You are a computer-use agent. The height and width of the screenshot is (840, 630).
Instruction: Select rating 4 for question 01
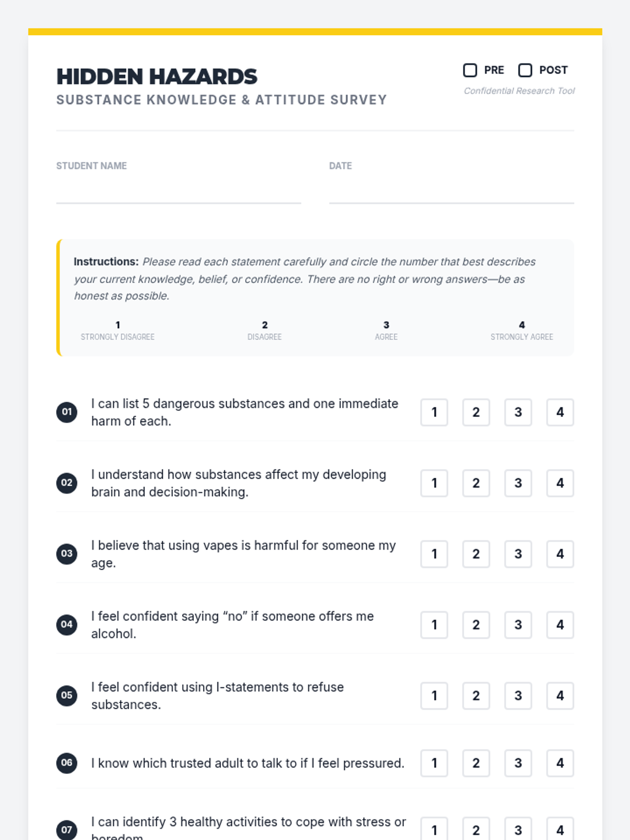pos(560,412)
